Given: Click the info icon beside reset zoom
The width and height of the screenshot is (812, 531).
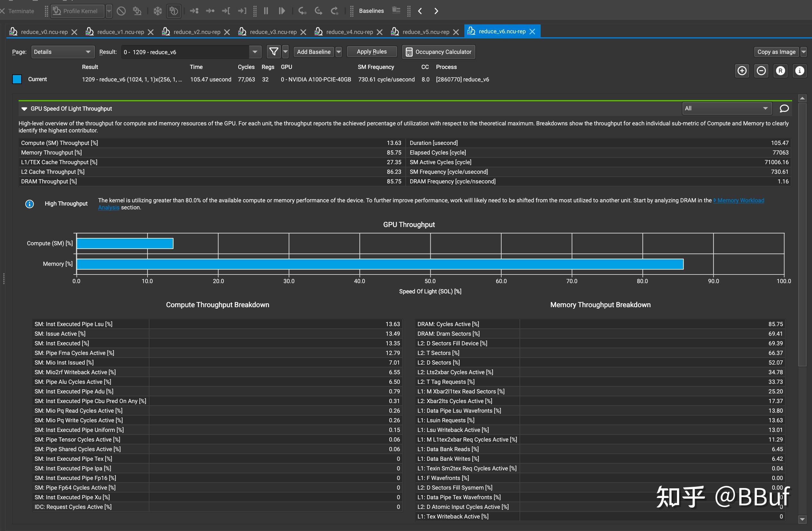Looking at the screenshot, I should pos(799,71).
